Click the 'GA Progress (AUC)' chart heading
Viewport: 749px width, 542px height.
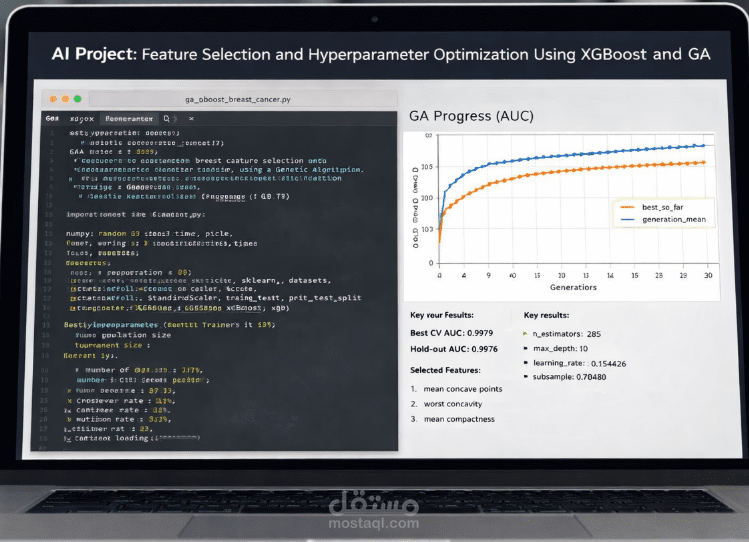click(471, 116)
